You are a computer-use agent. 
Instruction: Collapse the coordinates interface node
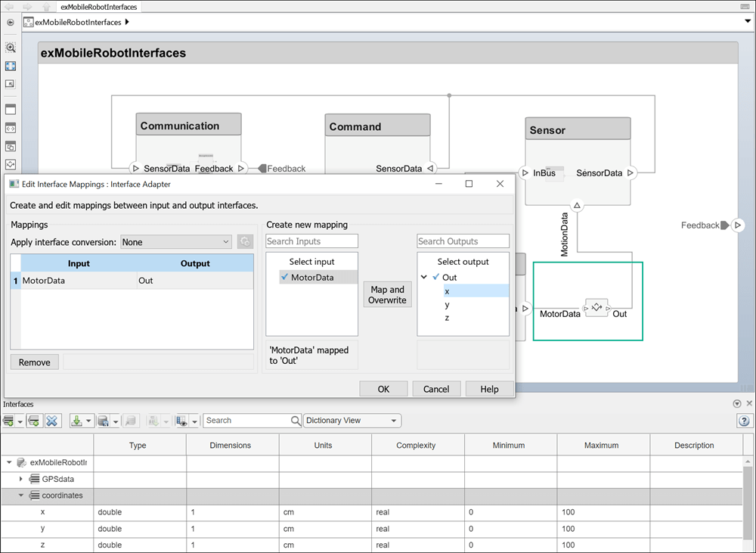tap(21, 496)
